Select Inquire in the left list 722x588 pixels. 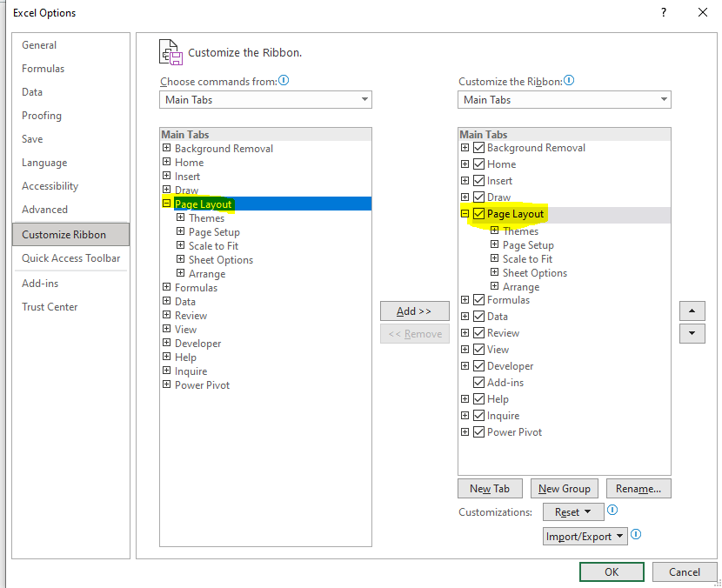pos(191,371)
